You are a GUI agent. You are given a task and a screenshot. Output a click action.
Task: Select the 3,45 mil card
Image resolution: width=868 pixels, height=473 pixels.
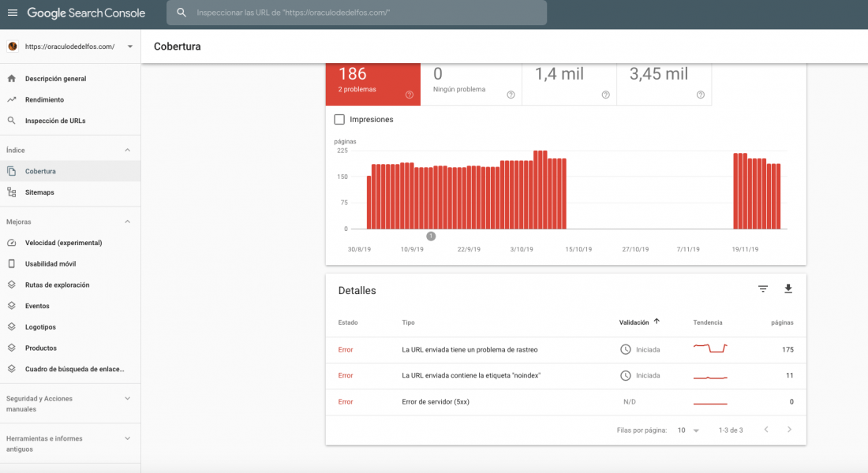pyautogui.click(x=664, y=84)
